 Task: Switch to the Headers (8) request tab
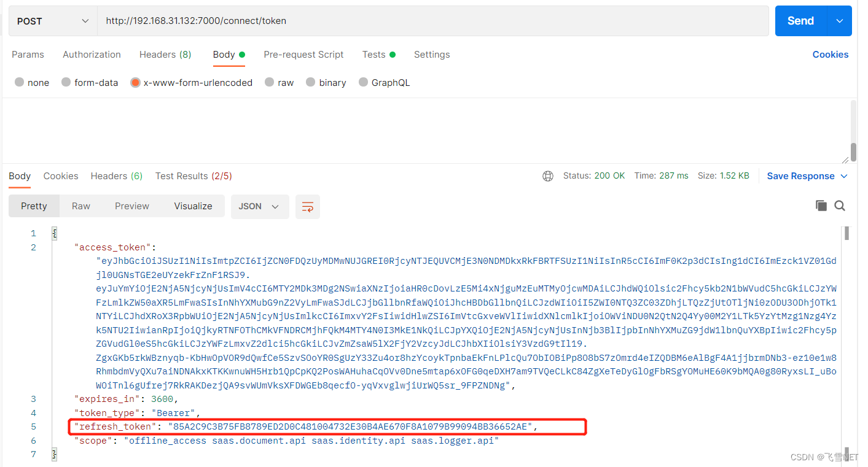[165, 55]
